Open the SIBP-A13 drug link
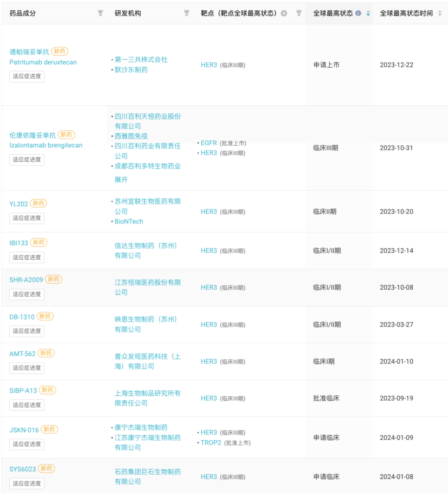The image size is (448, 493). [23, 390]
